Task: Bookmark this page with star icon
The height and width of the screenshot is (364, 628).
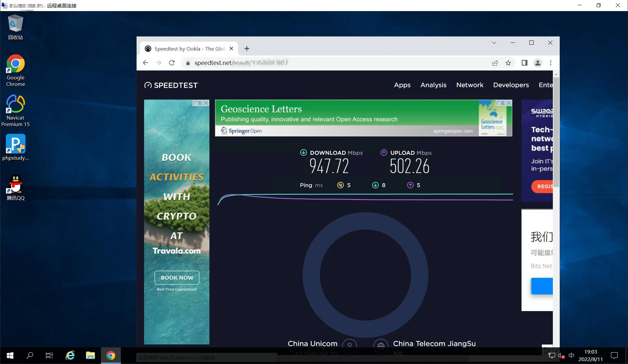Action: [x=508, y=63]
